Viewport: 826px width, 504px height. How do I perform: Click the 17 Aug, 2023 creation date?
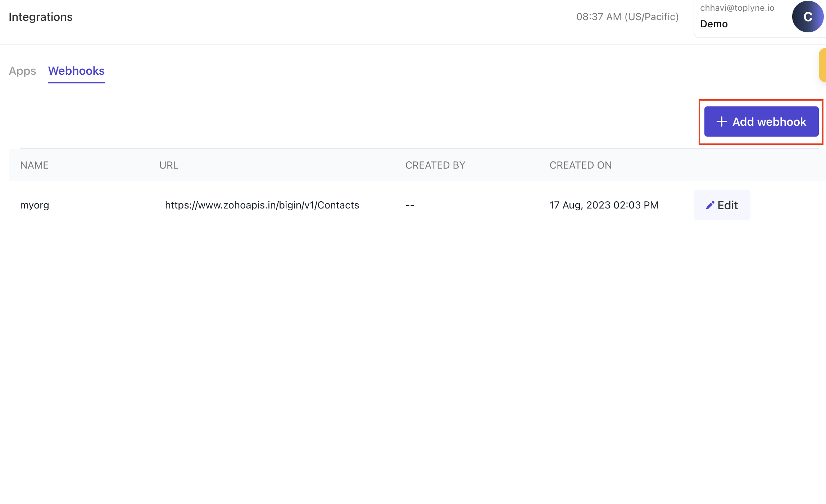pos(604,205)
